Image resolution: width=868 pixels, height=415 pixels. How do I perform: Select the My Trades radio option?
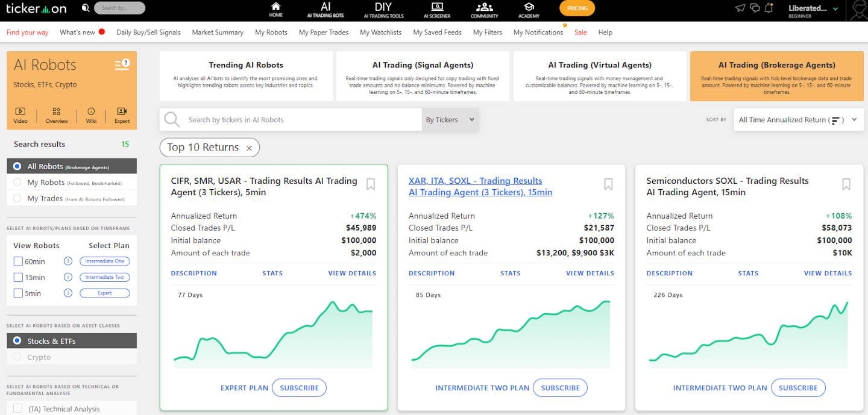pyautogui.click(x=17, y=199)
